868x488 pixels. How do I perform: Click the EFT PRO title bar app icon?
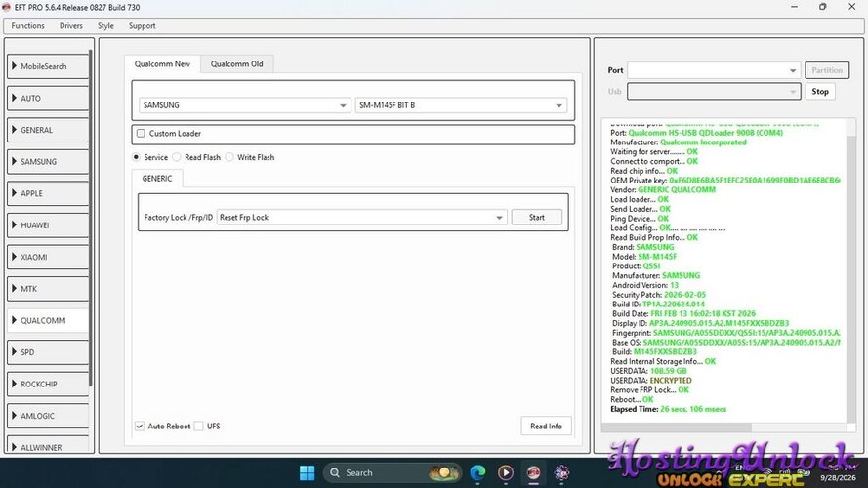coord(7,7)
